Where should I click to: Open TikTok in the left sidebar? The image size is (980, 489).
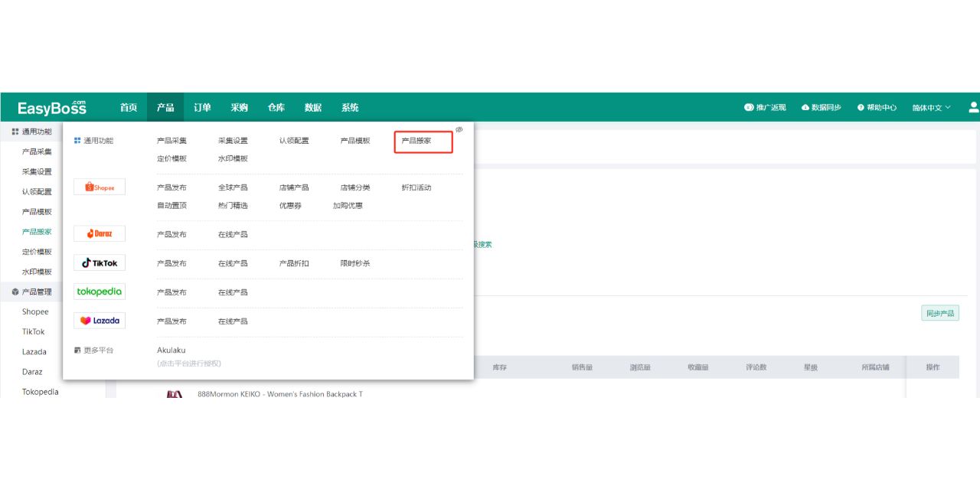pyautogui.click(x=34, y=331)
